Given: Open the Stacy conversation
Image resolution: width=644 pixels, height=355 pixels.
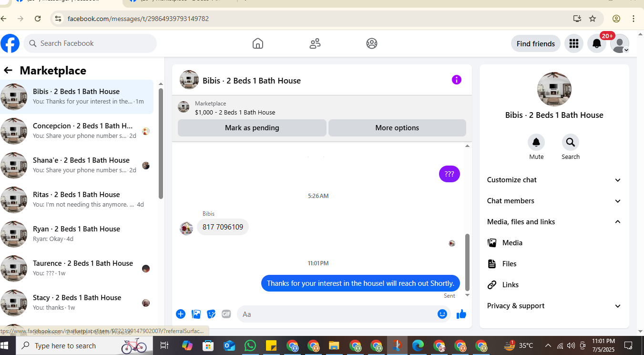Looking at the screenshot, I should 77,303.
